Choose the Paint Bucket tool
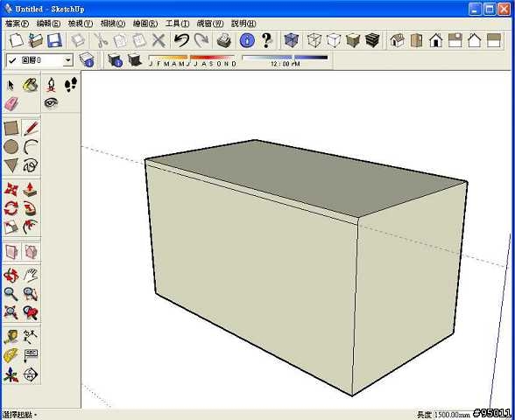Screen dimensions: 515x420 coord(31,85)
